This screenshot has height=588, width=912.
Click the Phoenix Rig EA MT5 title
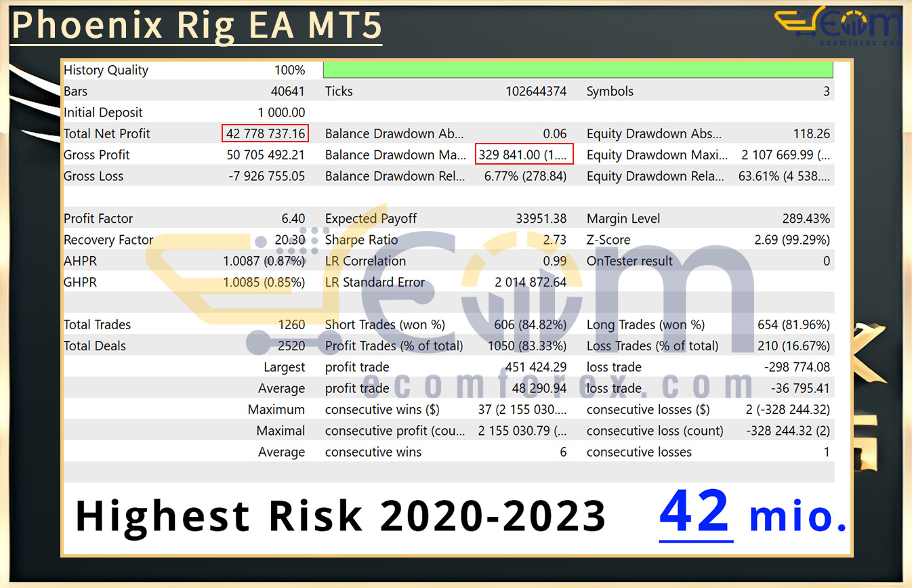pos(196,26)
